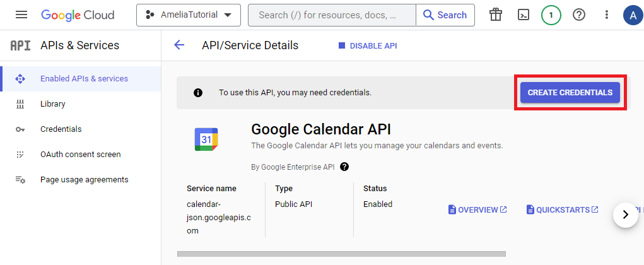Open Page usage agreements

(84, 180)
